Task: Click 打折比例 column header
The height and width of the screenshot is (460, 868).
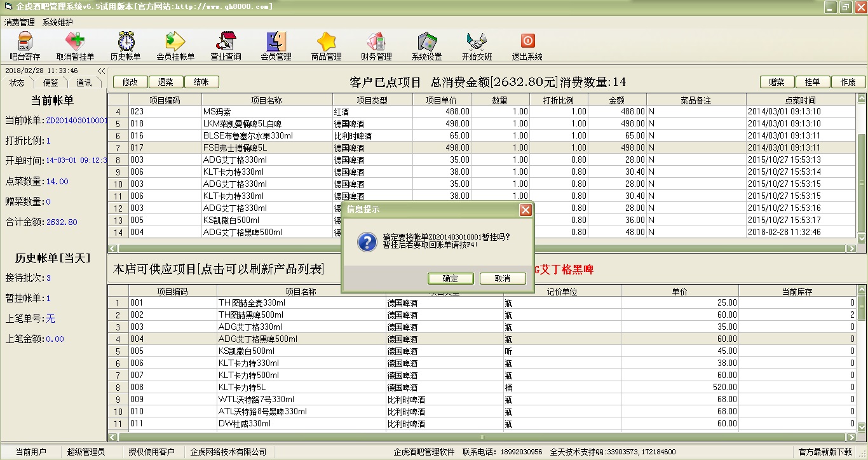Action: click(559, 100)
